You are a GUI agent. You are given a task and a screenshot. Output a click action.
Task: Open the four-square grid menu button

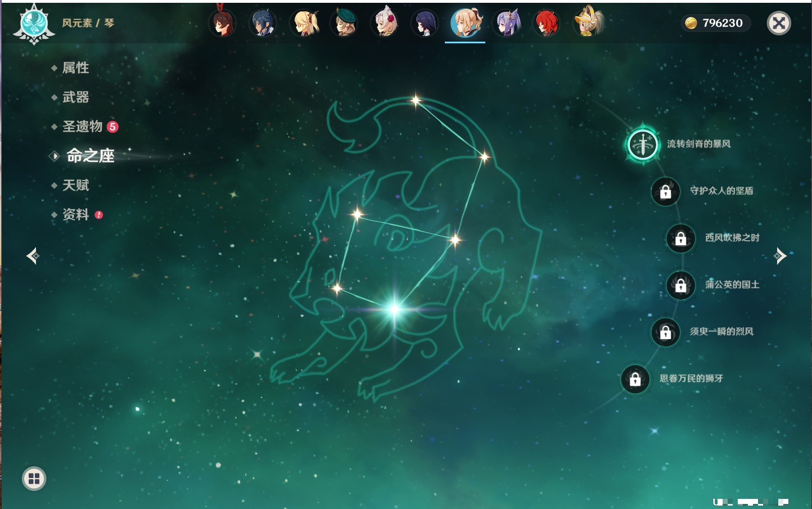pos(34,479)
